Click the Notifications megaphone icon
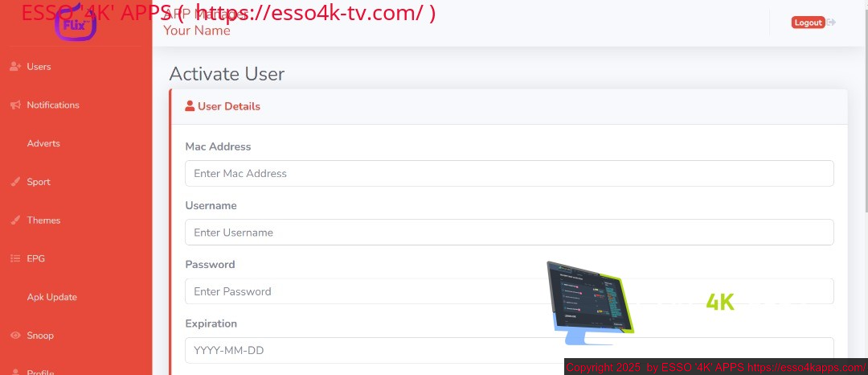The image size is (868, 375). tap(15, 105)
